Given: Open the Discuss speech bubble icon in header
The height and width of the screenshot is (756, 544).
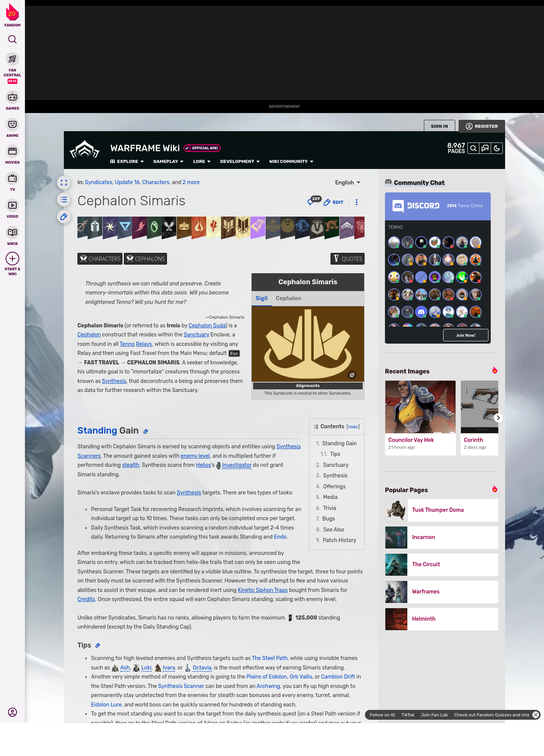Looking at the screenshot, I should click(x=485, y=148).
